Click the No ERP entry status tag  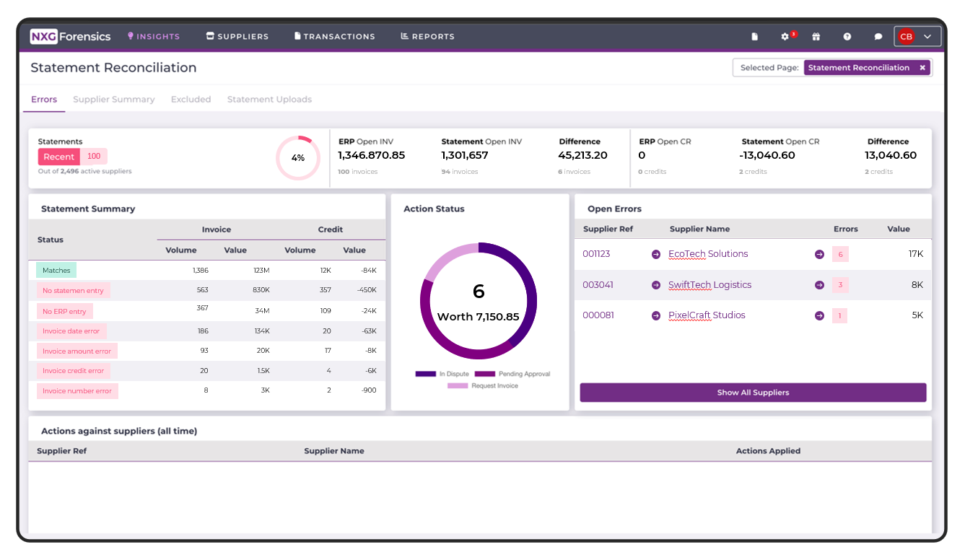point(64,312)
